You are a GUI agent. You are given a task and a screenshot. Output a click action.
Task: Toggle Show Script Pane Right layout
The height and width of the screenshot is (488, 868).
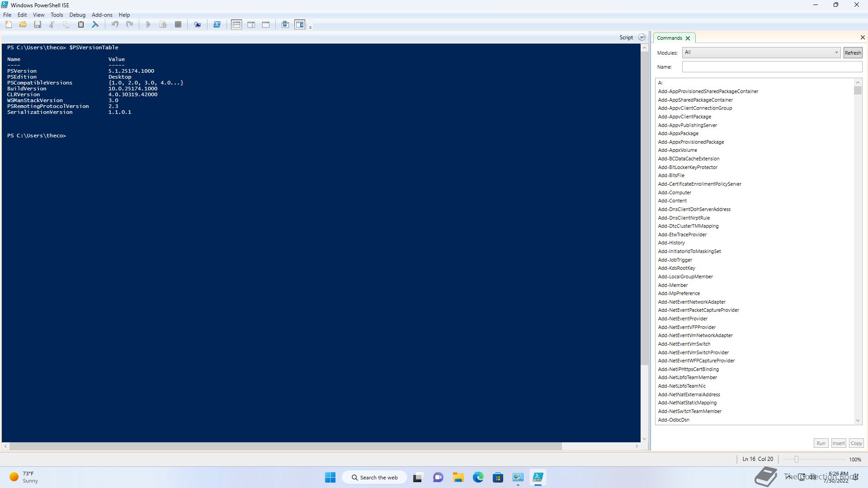[251, 25]
